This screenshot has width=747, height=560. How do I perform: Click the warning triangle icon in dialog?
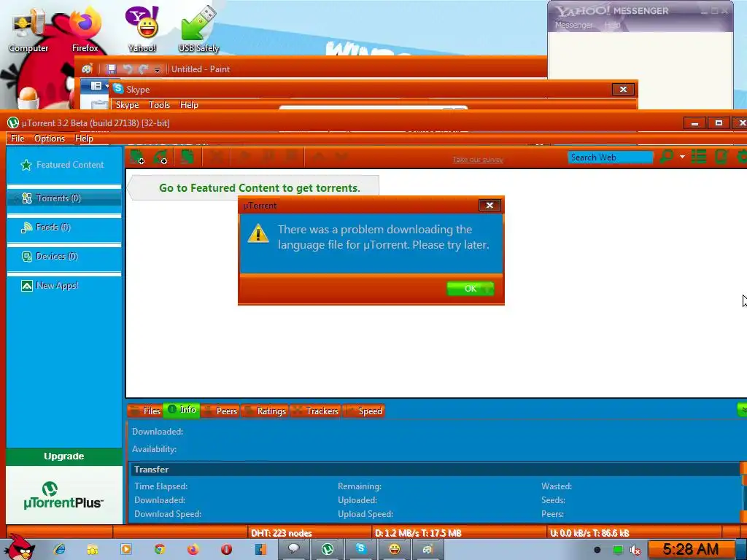click(x=258, y=233)
